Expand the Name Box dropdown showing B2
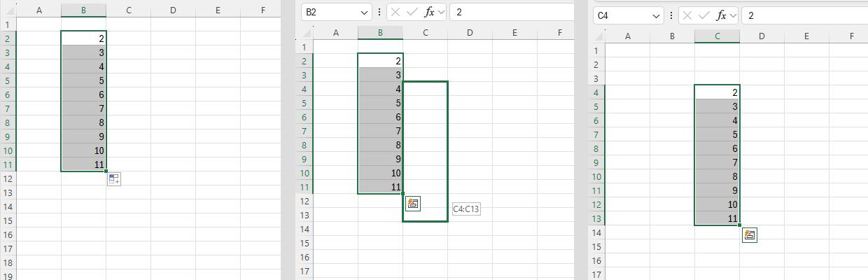 pyautogui.click(x=364, y=13)
